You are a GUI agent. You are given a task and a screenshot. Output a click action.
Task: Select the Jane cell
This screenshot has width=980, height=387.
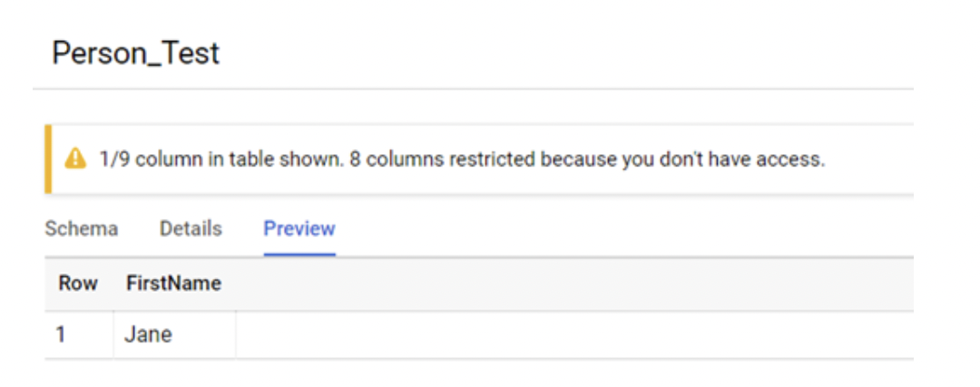tap(148, 334)
